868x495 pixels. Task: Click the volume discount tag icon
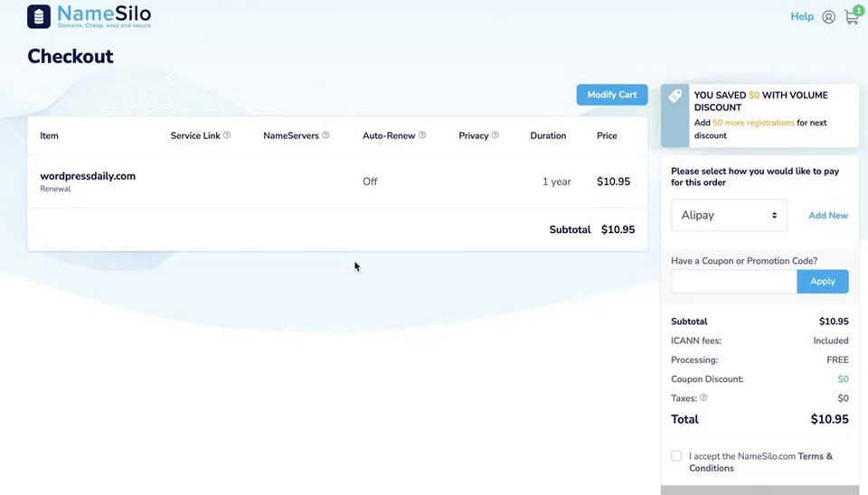[675, 96]
